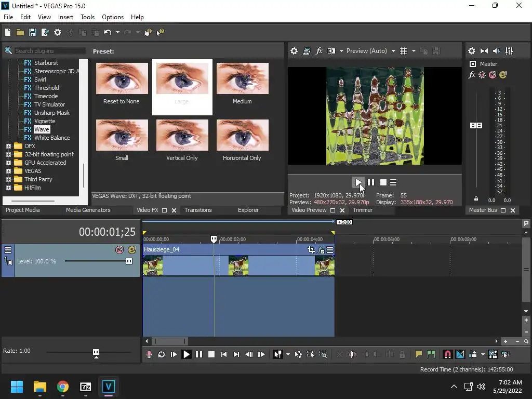Viewport: 532px width, 399px height.
Task: Toggle the Master fader lock icon
Action: tap(476, 199)
